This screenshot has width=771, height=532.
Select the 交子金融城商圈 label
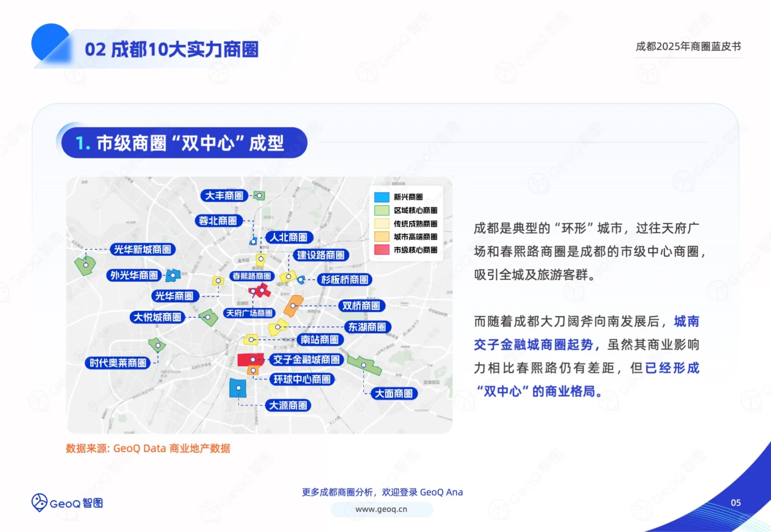click(x=306, y=360)
